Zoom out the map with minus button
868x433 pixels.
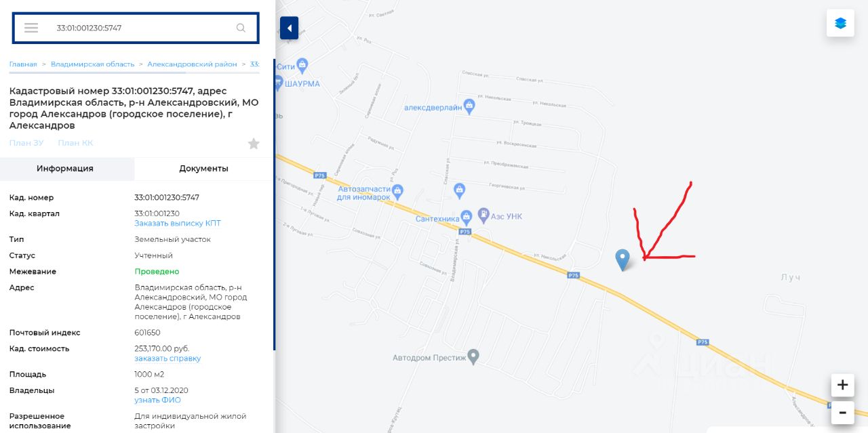pos(842,411)
